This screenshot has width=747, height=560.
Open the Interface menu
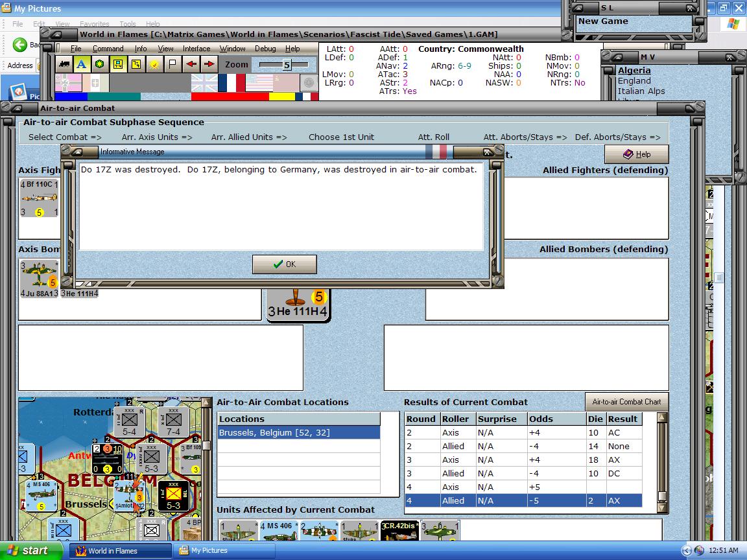196,49
